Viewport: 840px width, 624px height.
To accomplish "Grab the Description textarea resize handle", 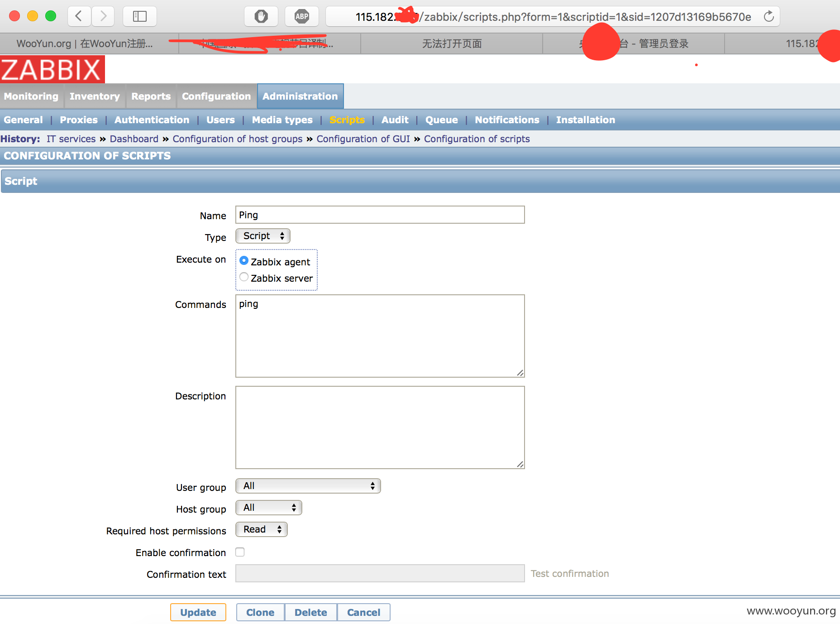I will pyautogui.click(x=520, y=464).
